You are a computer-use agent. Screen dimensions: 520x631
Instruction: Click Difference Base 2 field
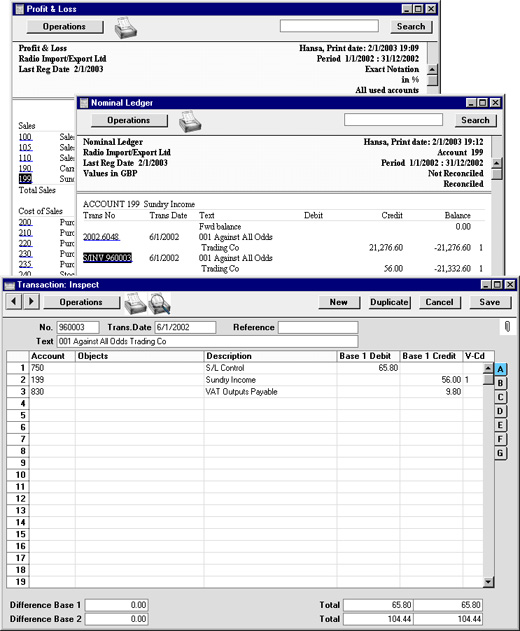(x=117, y=619)
